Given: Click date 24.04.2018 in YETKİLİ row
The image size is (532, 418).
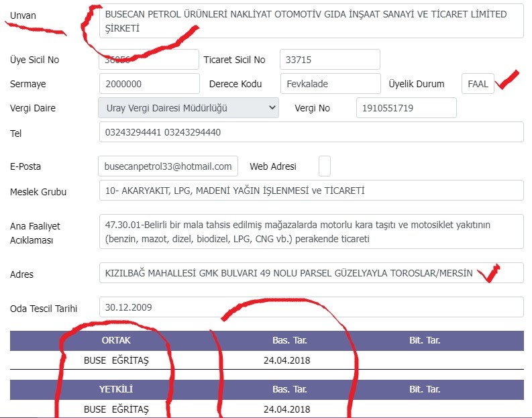Looking at the screenshot, I should tap(286, 409).
